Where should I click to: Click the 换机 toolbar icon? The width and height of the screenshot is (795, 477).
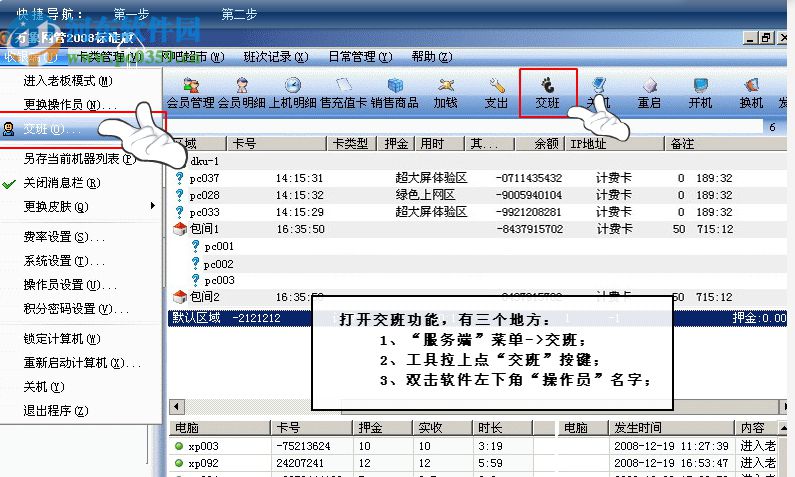click(751, 93)
